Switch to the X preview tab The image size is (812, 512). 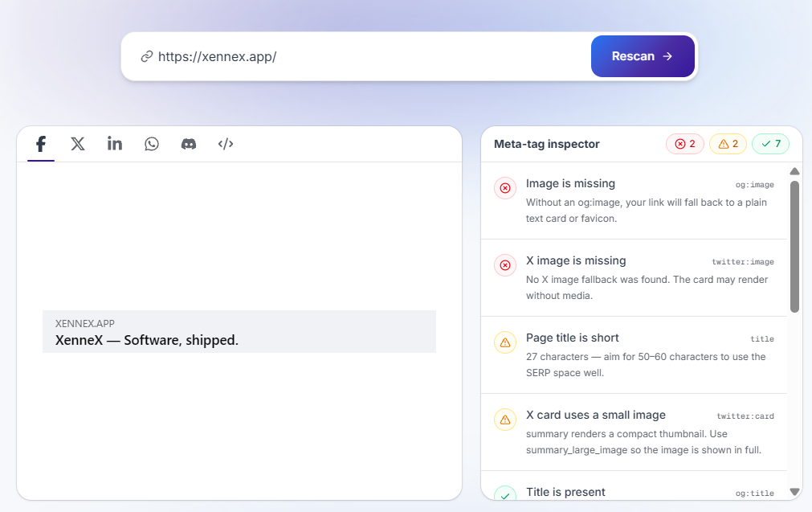(78, 144)
